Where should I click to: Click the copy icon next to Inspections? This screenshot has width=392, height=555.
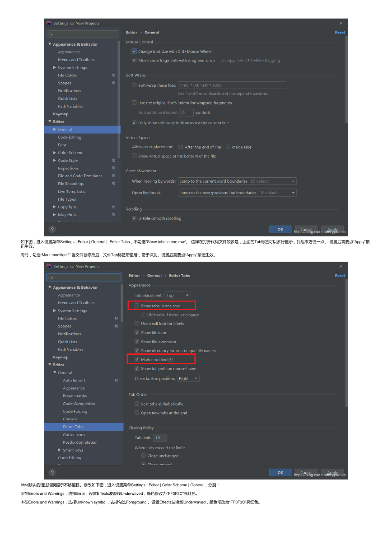click(x=114, y=168)
